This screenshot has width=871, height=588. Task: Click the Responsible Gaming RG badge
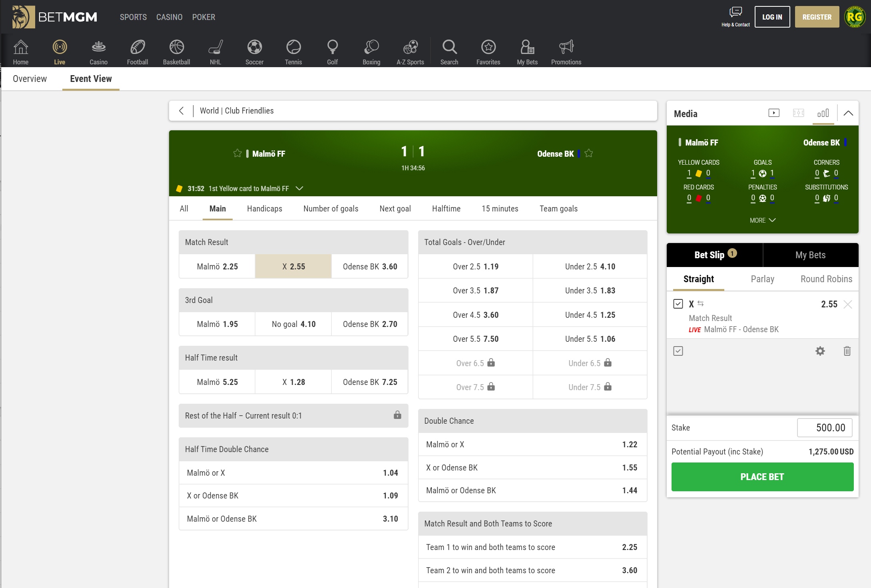855,17
